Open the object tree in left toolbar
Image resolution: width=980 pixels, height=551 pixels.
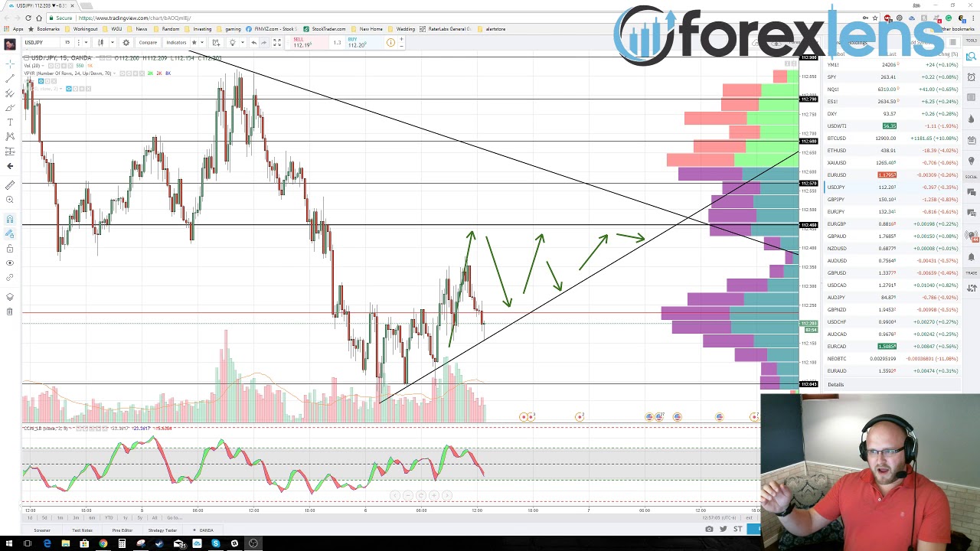10,297
